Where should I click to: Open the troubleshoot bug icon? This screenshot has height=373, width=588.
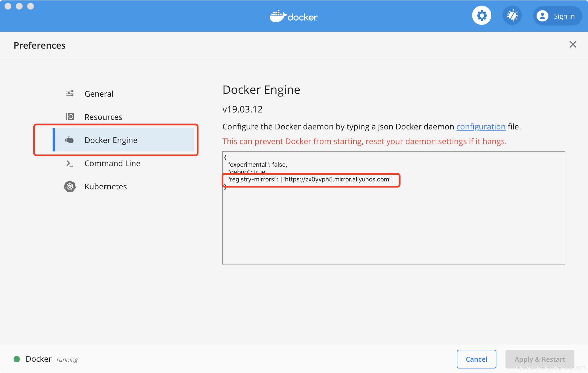pyautogui.click(x=512, y=16)
